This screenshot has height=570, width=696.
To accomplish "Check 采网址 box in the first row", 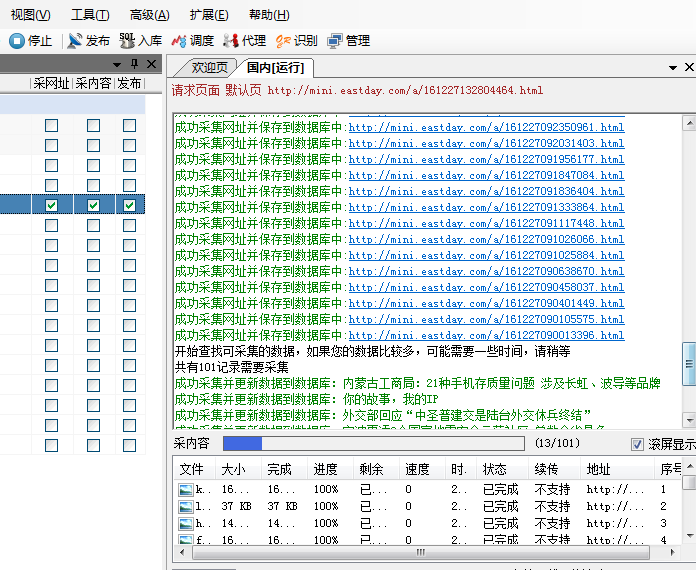I will coord(51,125).
